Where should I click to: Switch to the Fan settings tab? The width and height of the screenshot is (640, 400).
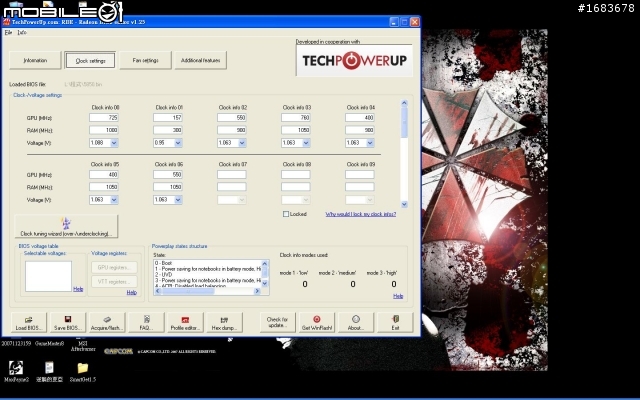tap(145, 60)
